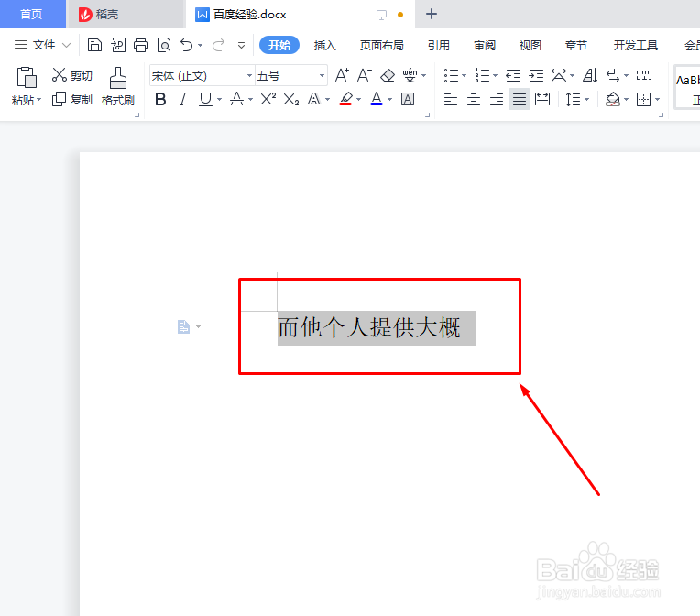
Task: Click the Save icon in quick toolbar
Action: tap(94, 45)
